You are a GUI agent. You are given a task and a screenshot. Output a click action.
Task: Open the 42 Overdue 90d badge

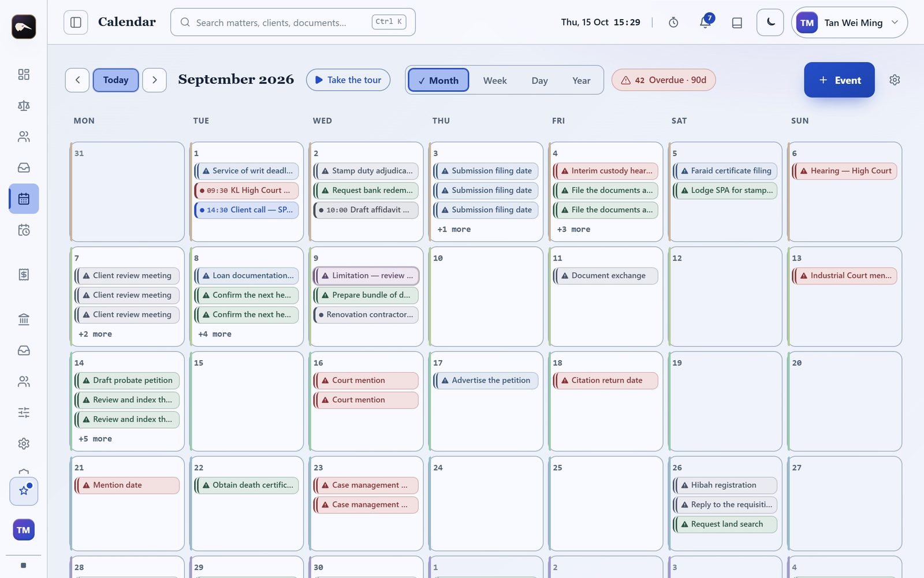(664, 80)
